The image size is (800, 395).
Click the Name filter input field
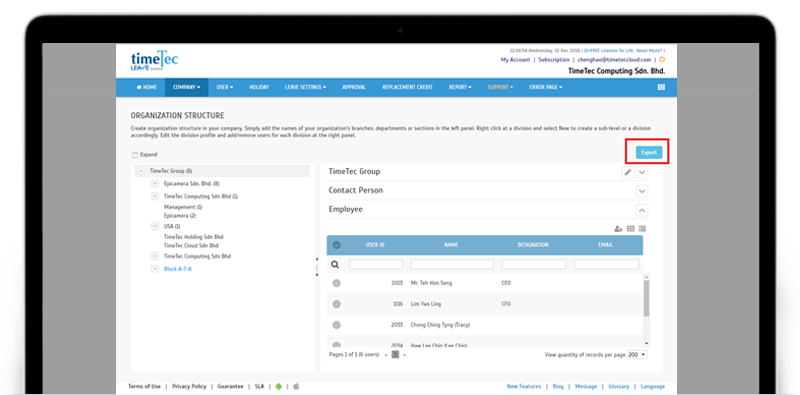pos(452,264)
